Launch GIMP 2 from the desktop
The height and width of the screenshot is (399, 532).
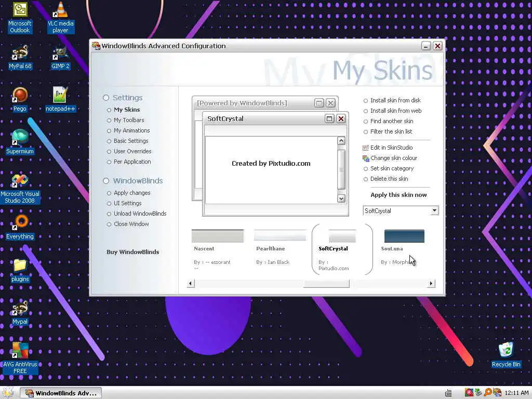click(x=60, y=57)
